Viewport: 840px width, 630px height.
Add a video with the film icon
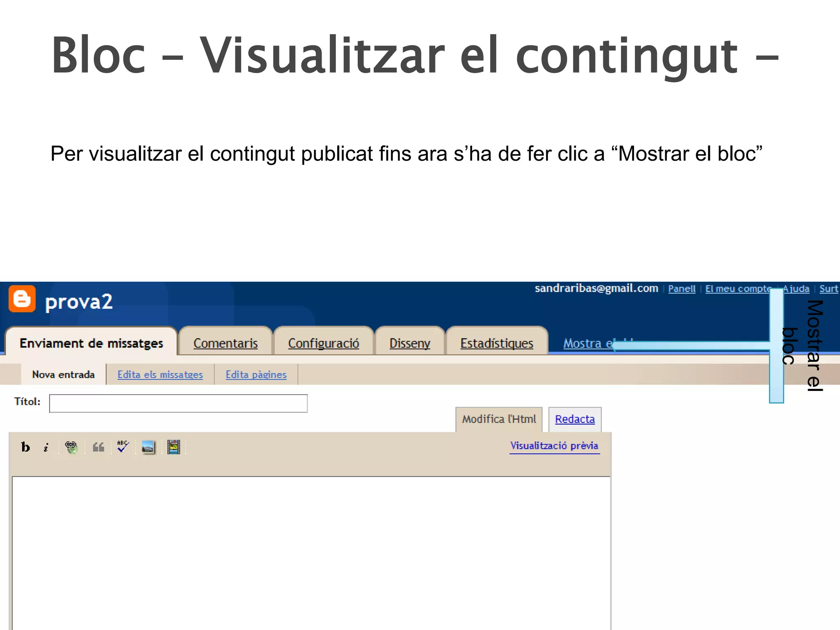[173, 447]
